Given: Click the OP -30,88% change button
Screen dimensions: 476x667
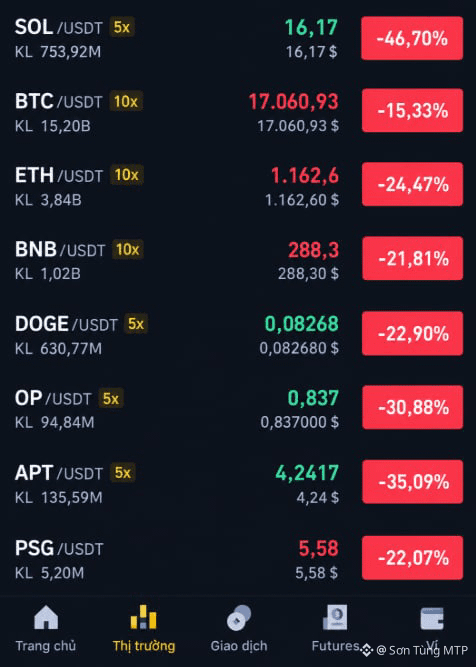Looking at the screenshot, I should pyautogui.click(x=413, y=407).
